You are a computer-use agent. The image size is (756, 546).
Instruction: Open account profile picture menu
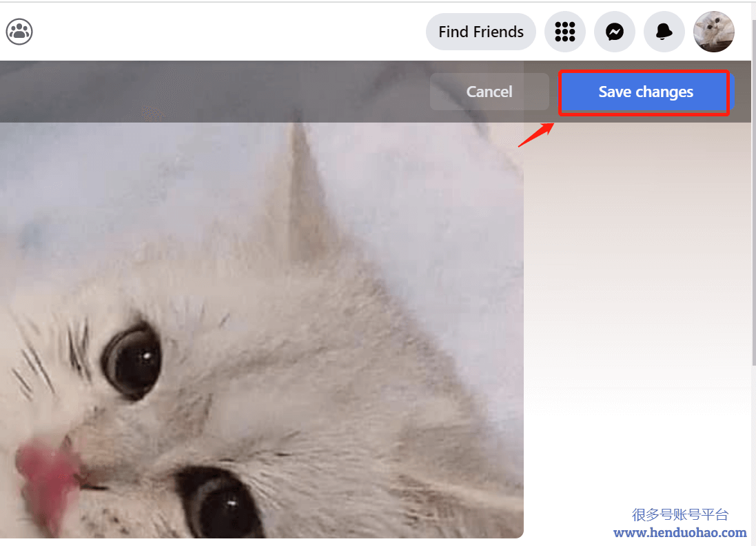pos(714,32)
